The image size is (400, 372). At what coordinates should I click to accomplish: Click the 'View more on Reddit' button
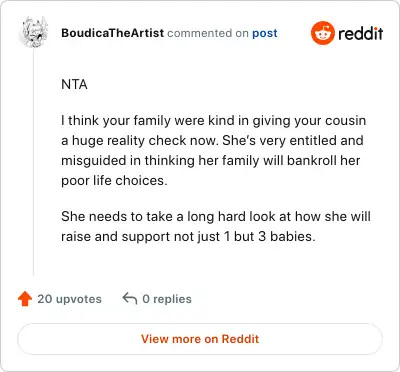coord(200,339)
